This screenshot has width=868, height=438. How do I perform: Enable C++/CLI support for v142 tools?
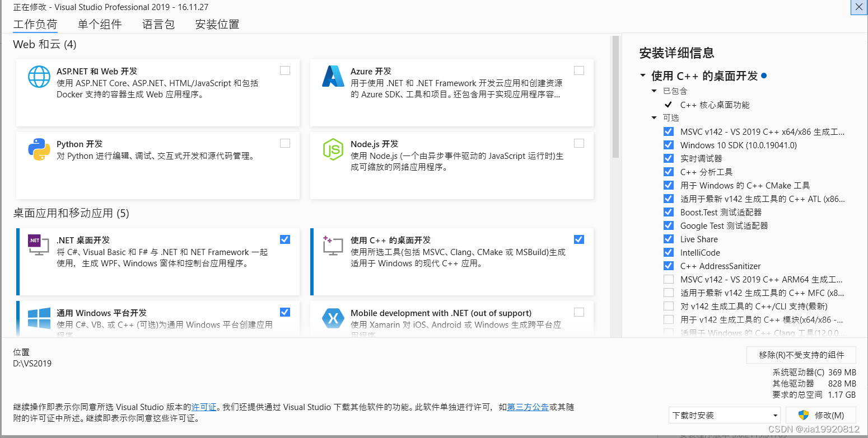click(669, 306)
